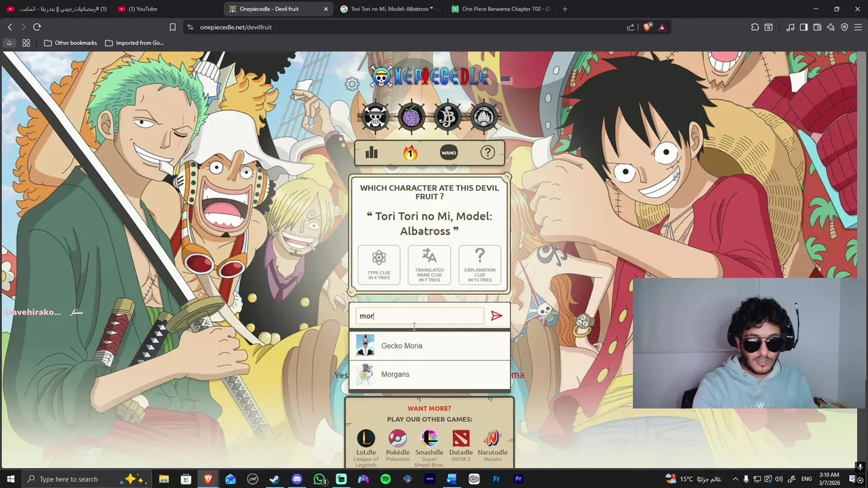Select the Berry symbol wanted mode wheel
Viewport: 868px width, 488px height.
(x=448, y=117)
